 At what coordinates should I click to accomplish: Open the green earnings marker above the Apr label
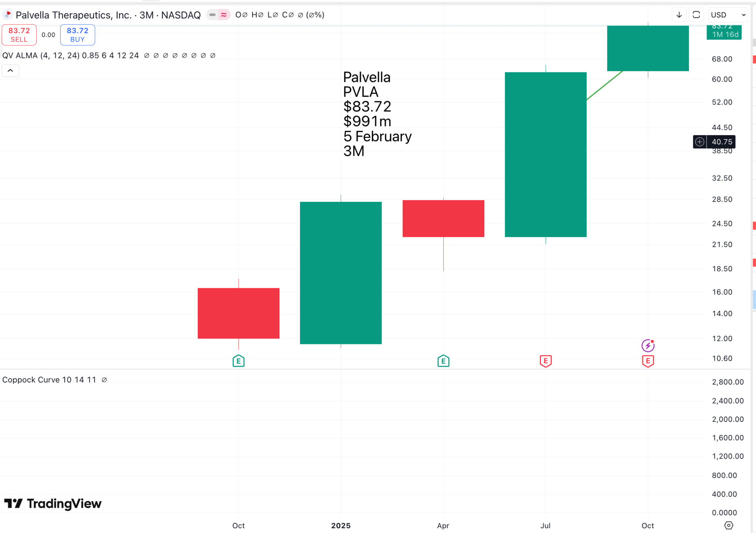(x=443, y=361)
